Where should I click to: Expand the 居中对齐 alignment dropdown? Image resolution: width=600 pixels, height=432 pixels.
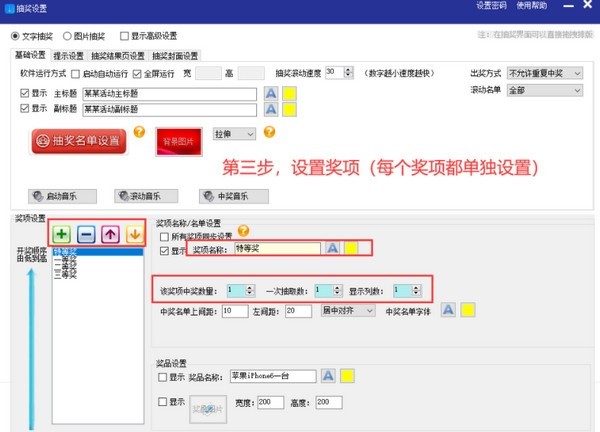[348, 310]
